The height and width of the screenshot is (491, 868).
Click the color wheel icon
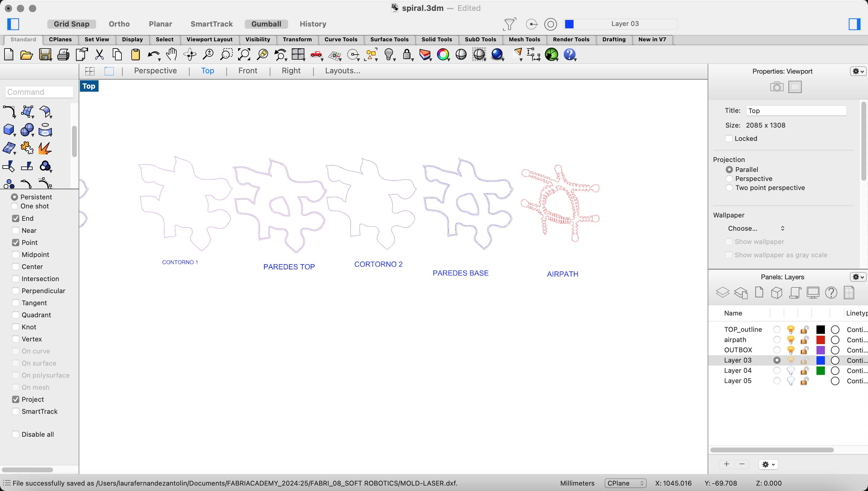(443, 55)
